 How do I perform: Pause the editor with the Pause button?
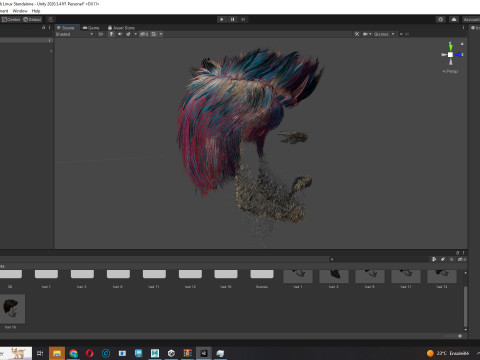[233, 19]
